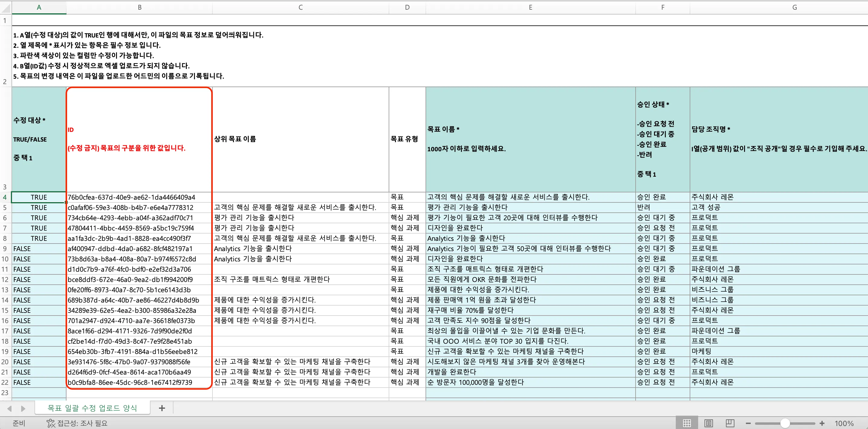This screenshot has width=868, height=429.
Task: Adjust the zoom slider handle
Action: click(x=785, y=423)
